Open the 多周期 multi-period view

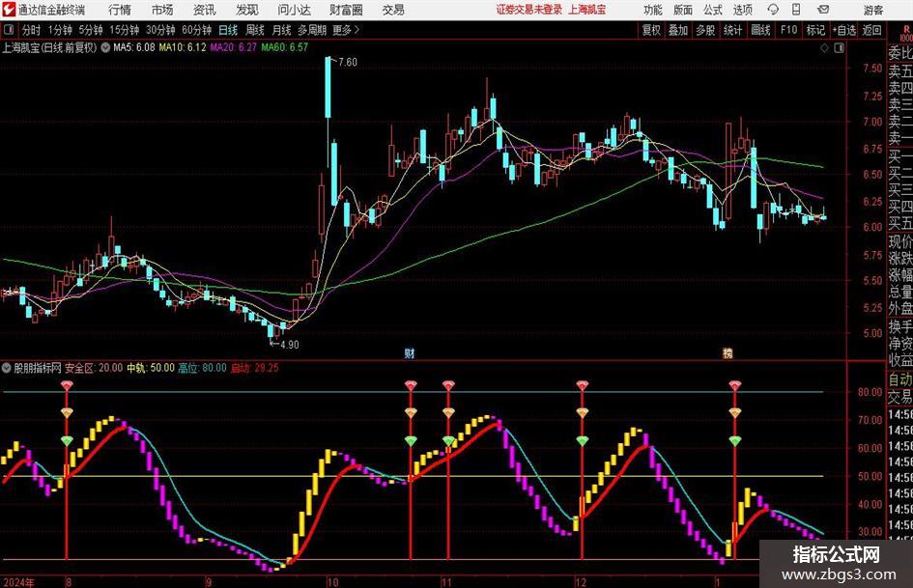[312, 30]
